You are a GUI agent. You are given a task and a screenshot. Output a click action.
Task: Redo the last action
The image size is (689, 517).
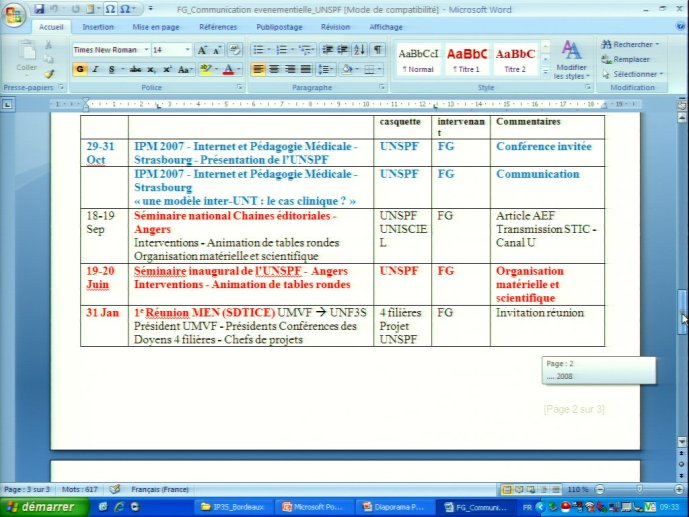[x=75, y=9]
